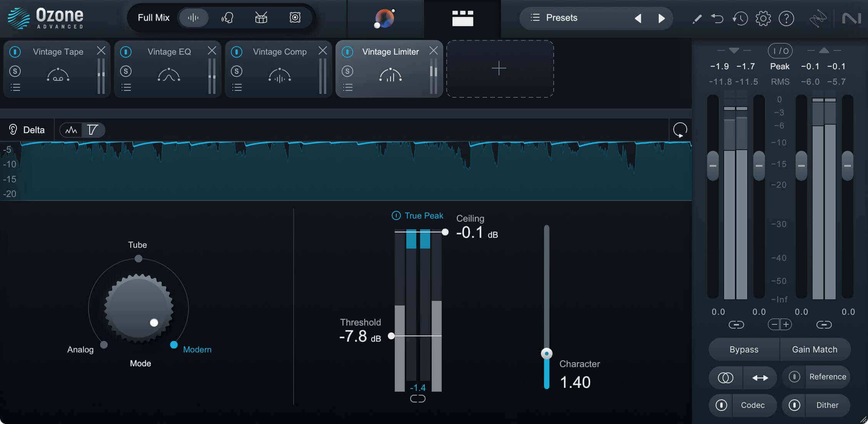
Task: Remove the Vintage Tape module
Action: (101, 50)
